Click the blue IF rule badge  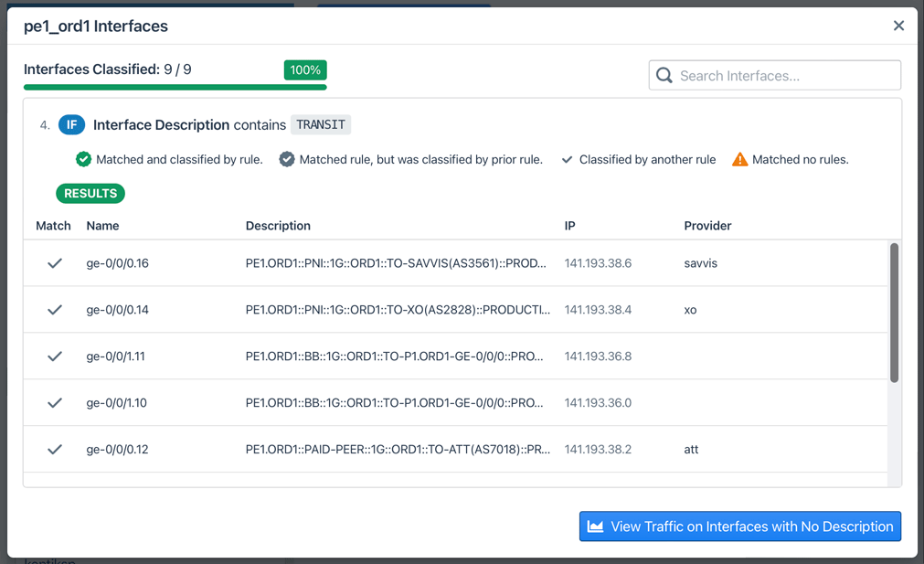(x=71, y=124)
